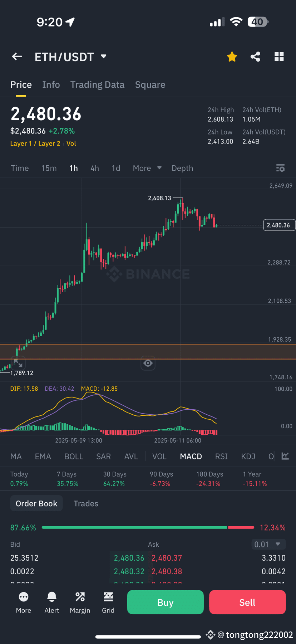Switch to the Square tab
The image size is (296, 644).
click(150, 85)
